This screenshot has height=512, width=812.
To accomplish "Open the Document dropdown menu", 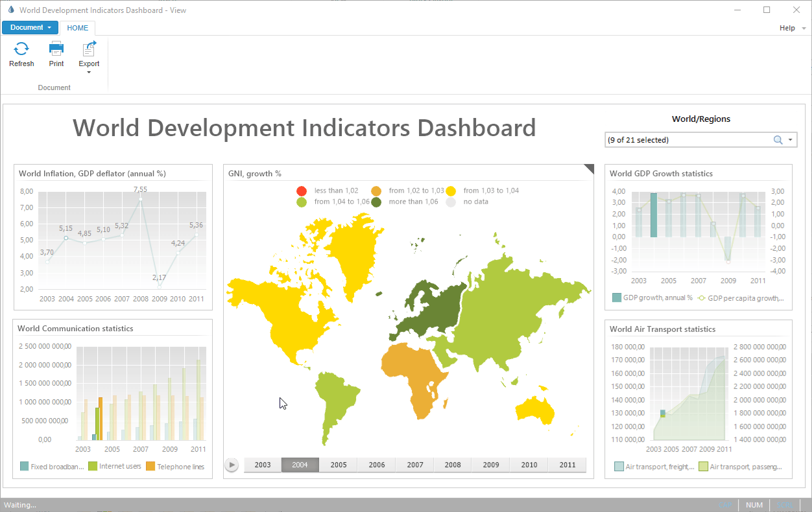I will pos(30,28).
